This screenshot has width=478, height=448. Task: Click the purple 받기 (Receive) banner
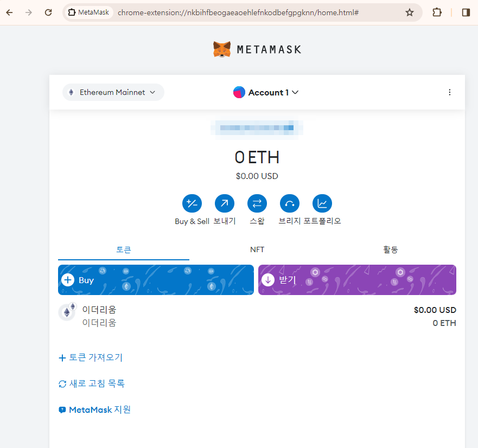(x=357, y=279)
